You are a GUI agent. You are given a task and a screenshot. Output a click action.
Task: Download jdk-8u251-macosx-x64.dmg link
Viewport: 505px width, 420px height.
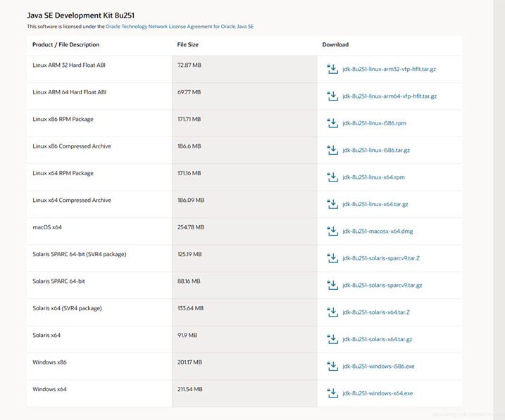(378, 231)
